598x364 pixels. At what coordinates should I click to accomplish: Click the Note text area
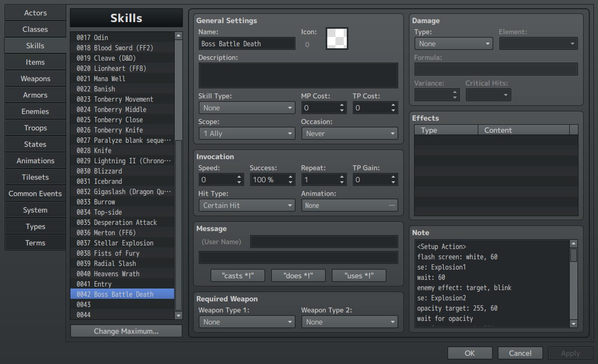click(492, 283)
